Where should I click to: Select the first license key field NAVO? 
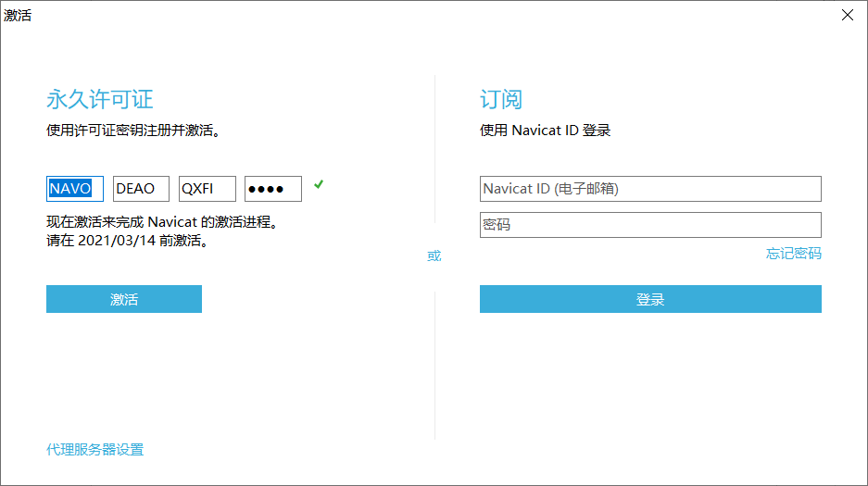[74, 189]
